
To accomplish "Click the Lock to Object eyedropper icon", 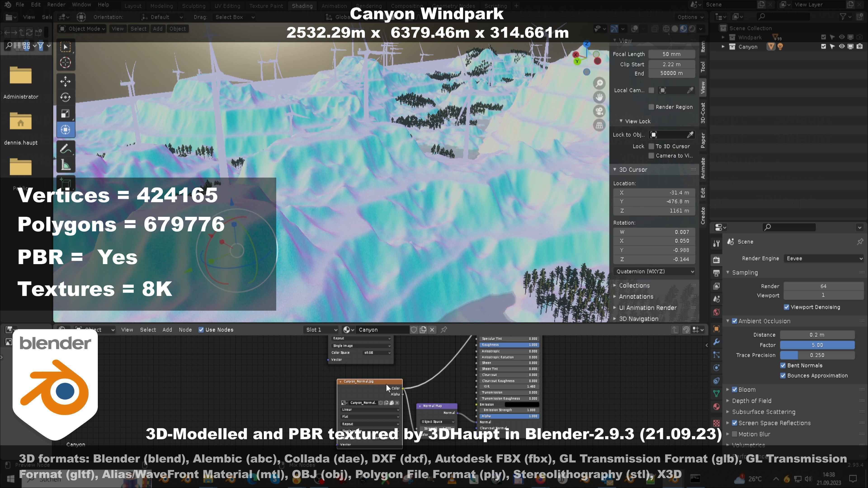I will 690,135.
